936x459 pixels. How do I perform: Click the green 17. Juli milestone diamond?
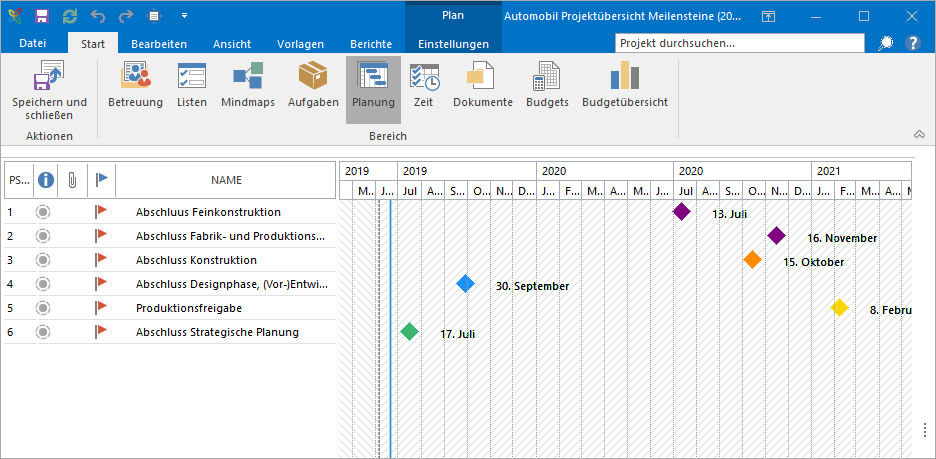click(409, 331)
